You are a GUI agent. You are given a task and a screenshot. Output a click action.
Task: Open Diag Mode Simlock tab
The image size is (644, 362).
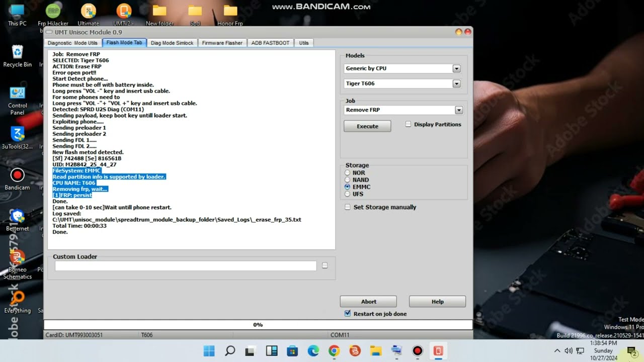point(172,43)
